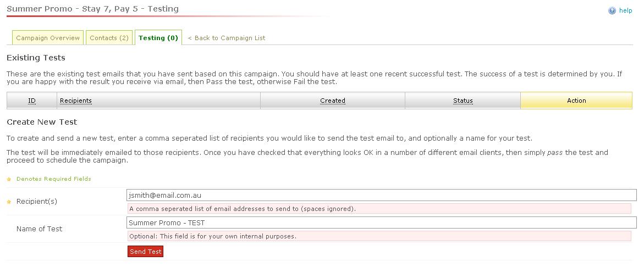Click the comma separated list hint text
This screenshot has height=267, width=644.
pyautogui.click(x=243, y=209)
